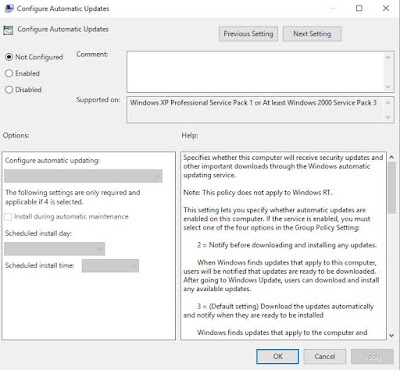Click inside the Comment text box
The width and height of the screenshot is (400, 370).
255,72
